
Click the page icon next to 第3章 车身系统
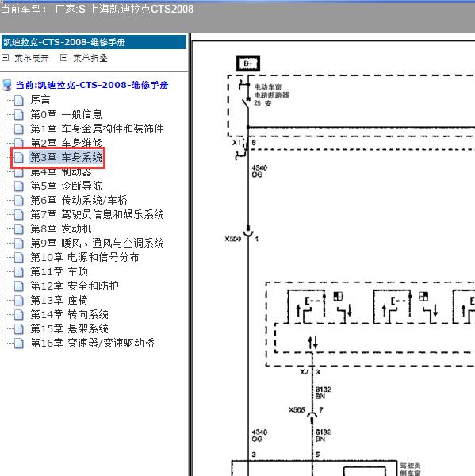[19, 157]
